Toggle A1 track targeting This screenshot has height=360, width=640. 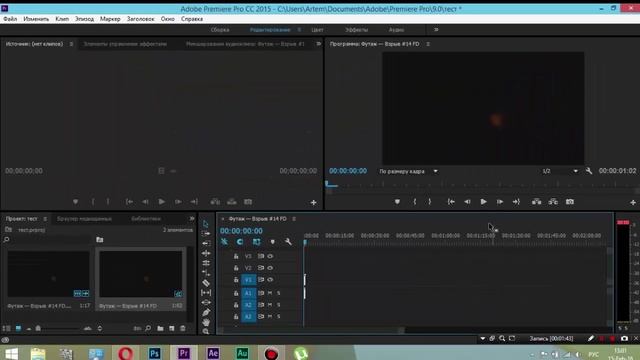(x=248, y=293)
